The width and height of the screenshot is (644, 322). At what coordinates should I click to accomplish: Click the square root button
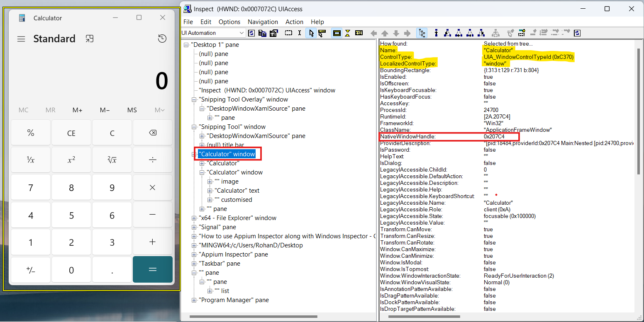[x=112, y=160]
